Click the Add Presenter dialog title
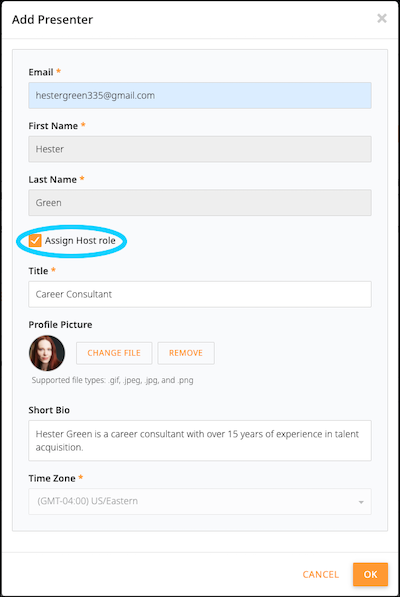 53,19
